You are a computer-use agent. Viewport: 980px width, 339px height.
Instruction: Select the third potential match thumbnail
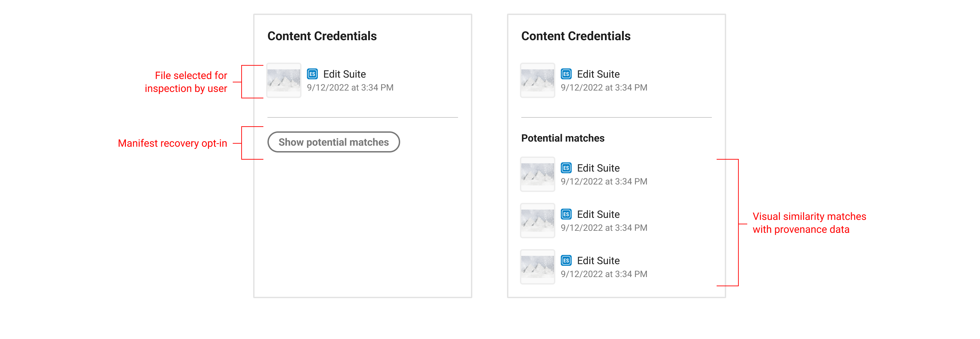point(537,267)
